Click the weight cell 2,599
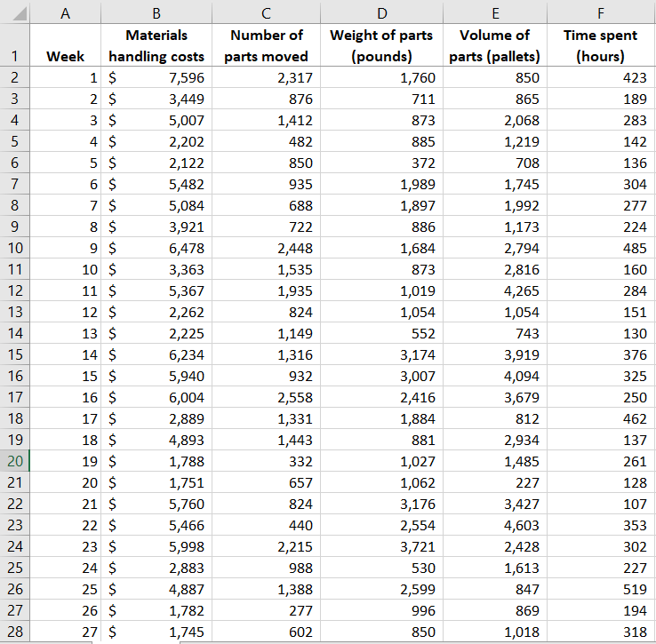 (381, 589)
